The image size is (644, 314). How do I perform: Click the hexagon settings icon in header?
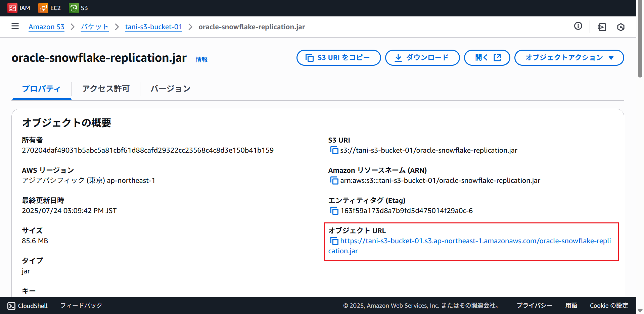point(620,27)
